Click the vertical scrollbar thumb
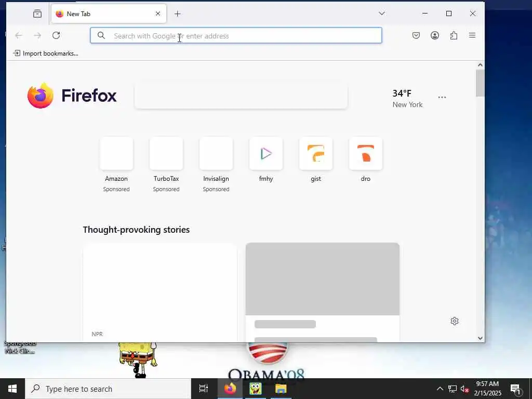The height and width of the screenshot is (399, 532). coord(480,83)
